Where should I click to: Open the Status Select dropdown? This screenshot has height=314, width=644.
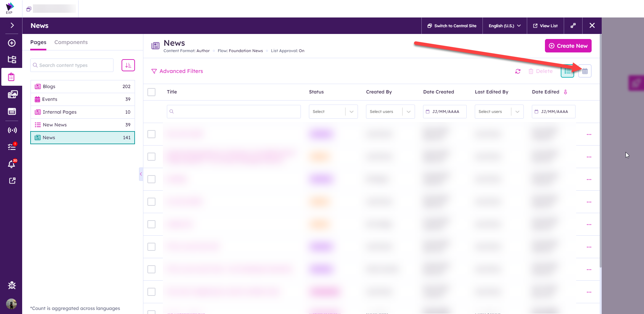(x=333, y=112)
